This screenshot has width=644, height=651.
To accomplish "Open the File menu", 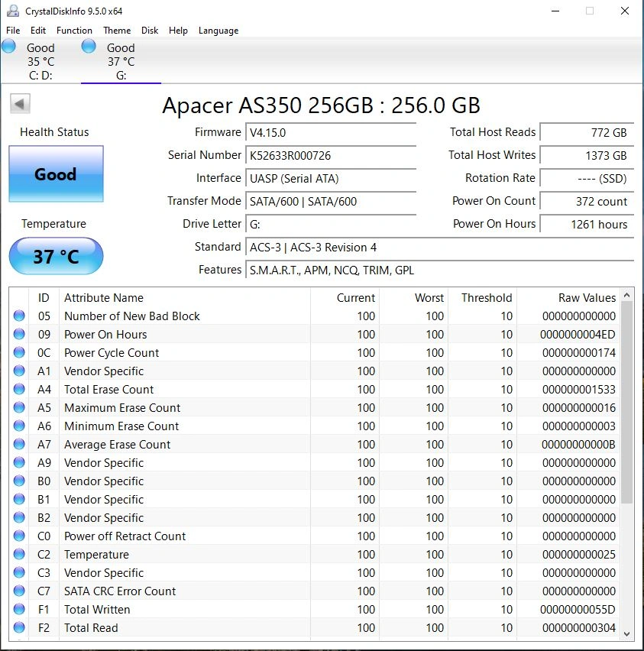I will point(13,31).
